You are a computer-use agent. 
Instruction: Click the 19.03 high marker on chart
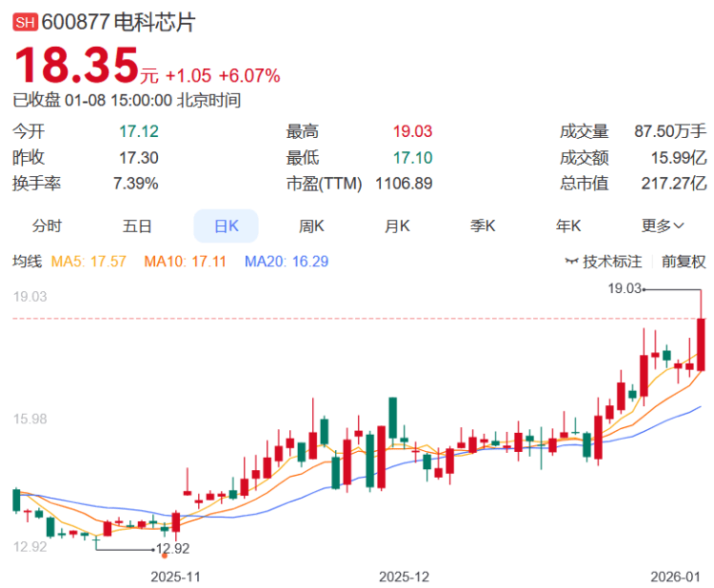pos(625,288)
